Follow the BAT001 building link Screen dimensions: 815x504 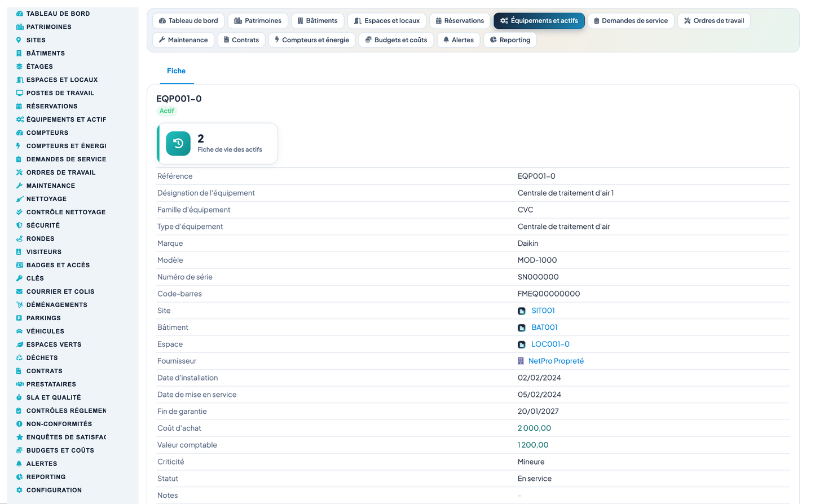click(x=544, y=328)
